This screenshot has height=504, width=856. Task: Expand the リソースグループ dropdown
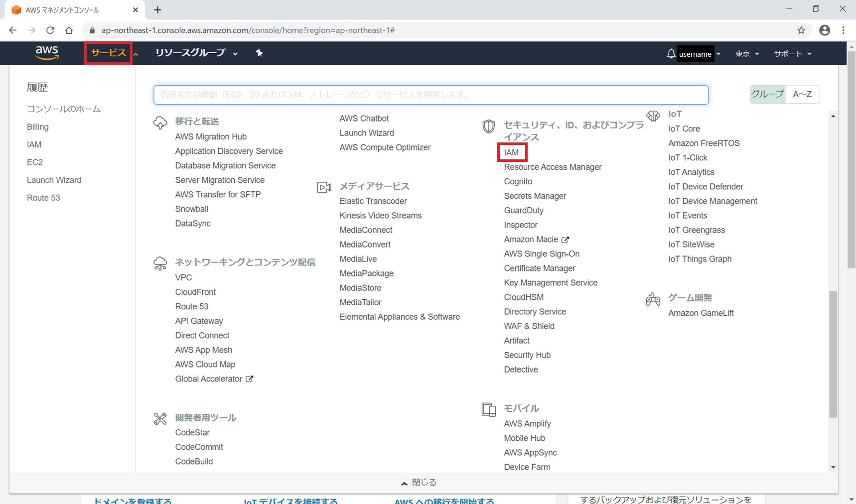click(196, 53)
